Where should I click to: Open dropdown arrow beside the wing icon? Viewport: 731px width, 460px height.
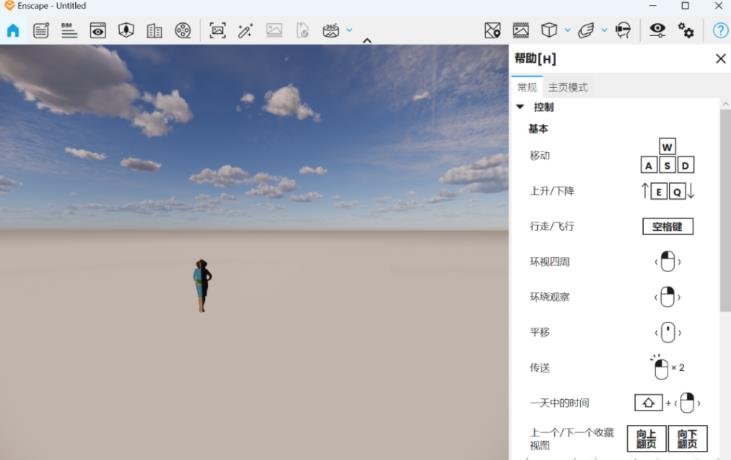point(604,30)
